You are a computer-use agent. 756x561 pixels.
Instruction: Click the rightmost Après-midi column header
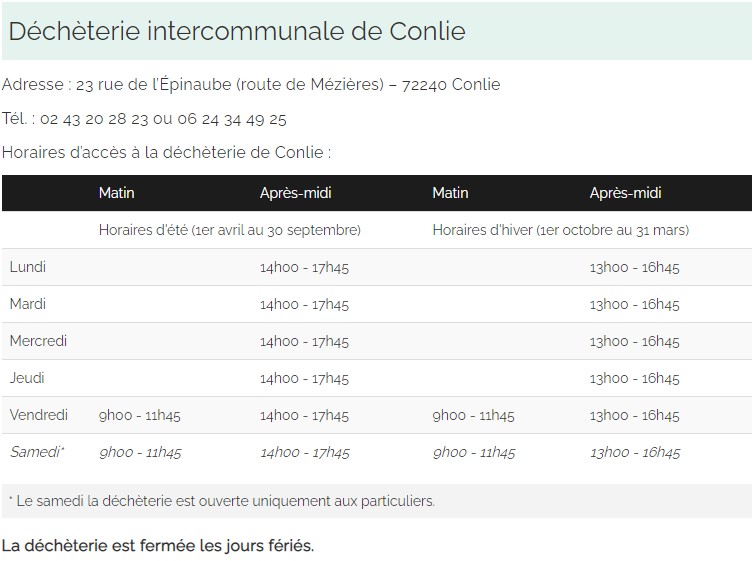(625, 193)
